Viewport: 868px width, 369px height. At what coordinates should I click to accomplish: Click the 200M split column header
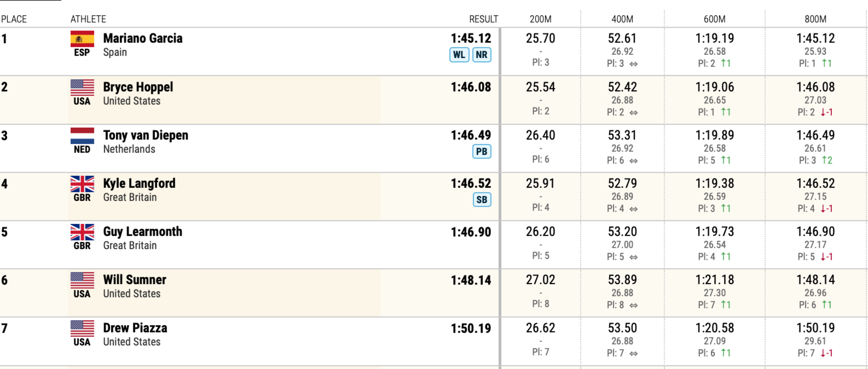[x=541, y=19]
